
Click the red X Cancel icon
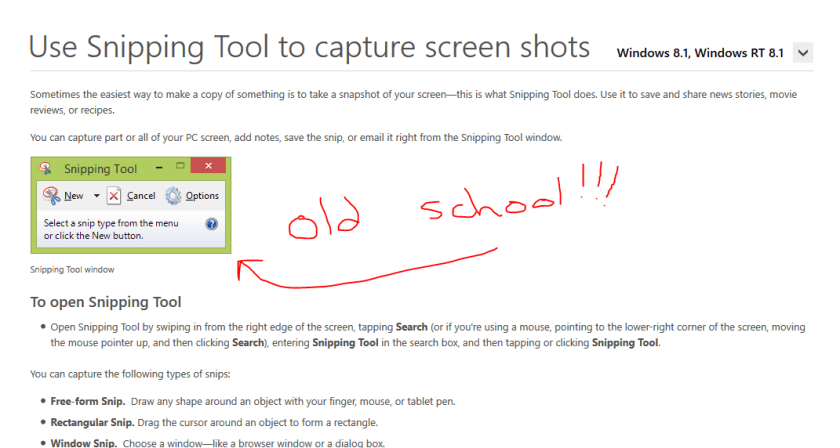point(114,196)
